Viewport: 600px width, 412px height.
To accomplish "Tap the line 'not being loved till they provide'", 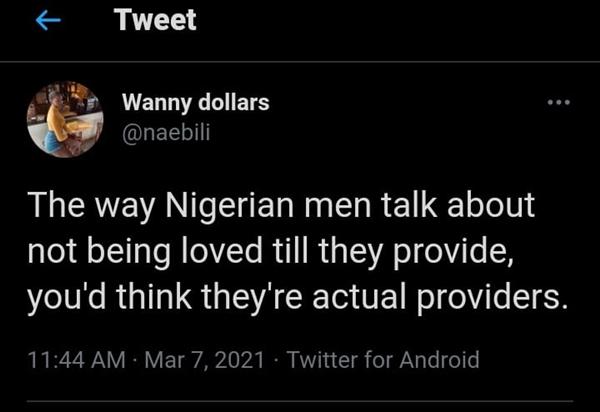I will 270,256.
